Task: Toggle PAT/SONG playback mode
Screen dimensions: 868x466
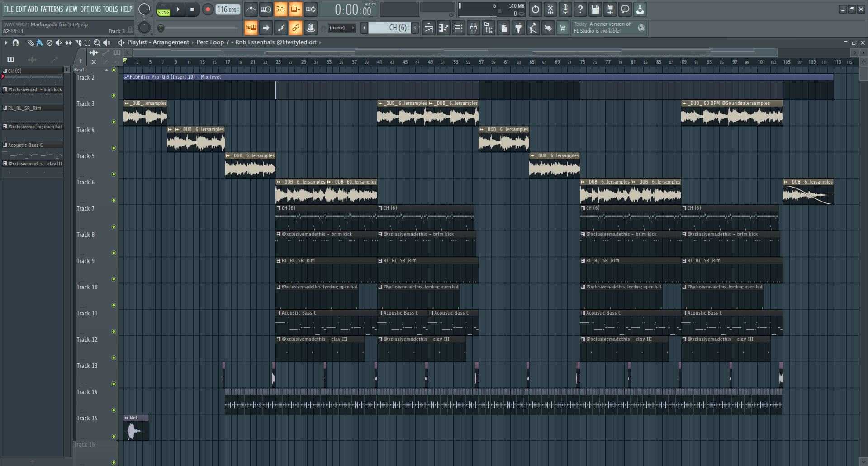Action: 163,9
